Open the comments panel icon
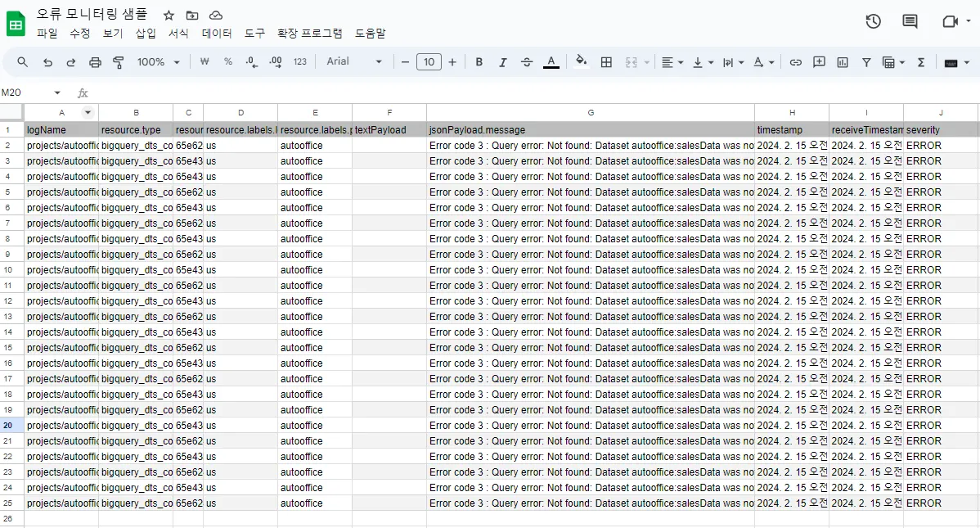The width and height of the screenshot is (980, 528). (910, 21)
